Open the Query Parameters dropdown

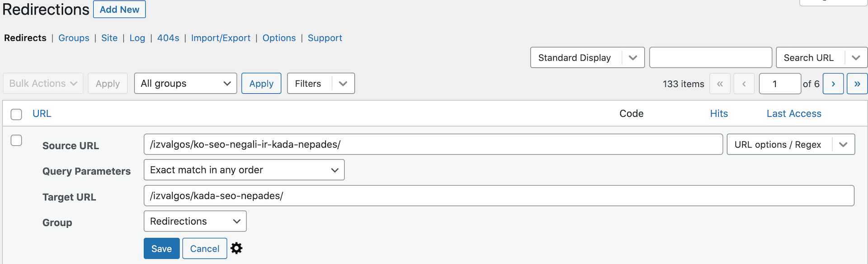(x=244, y=170)
